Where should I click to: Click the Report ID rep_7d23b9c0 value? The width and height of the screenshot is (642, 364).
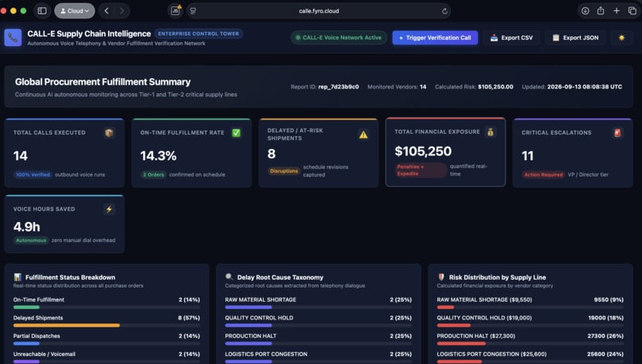(339, 87)
